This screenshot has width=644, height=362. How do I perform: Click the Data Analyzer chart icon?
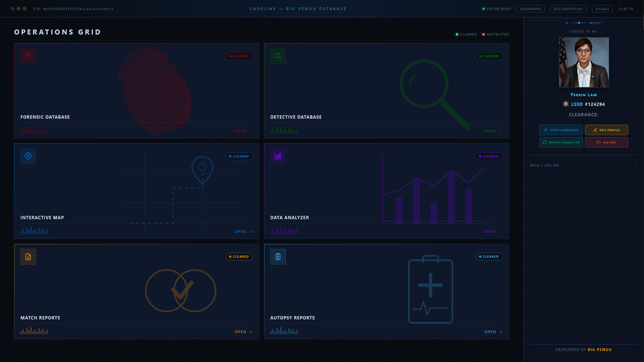[x=278, y=156]
